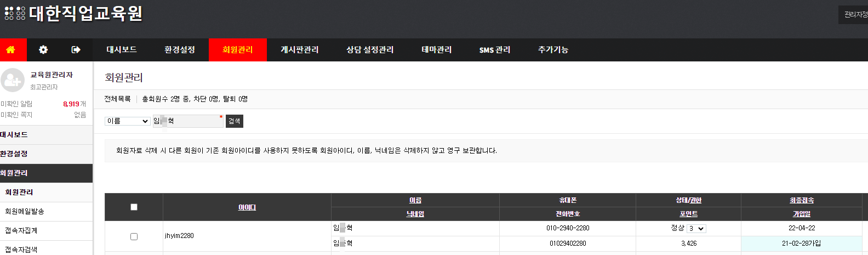Click the 대한직업교육원 site logo
Screen dimensions: 868x255
click(x=74, y=13)
